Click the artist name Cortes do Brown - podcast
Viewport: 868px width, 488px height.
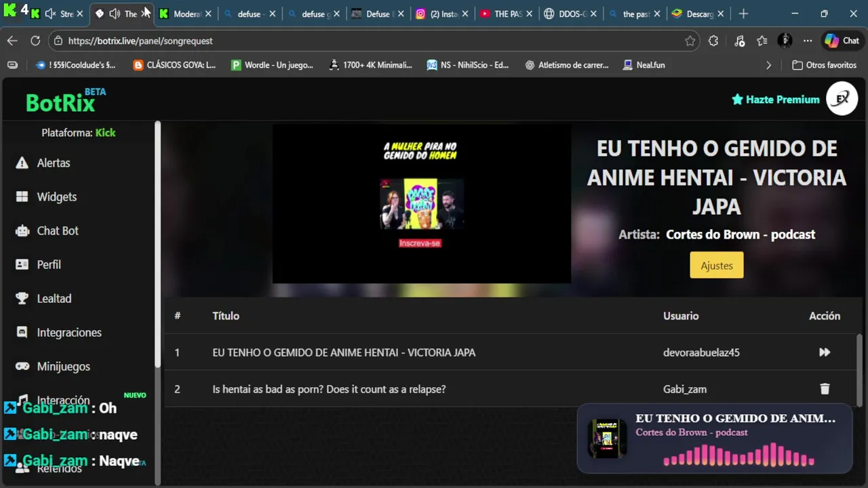[741, 235]
